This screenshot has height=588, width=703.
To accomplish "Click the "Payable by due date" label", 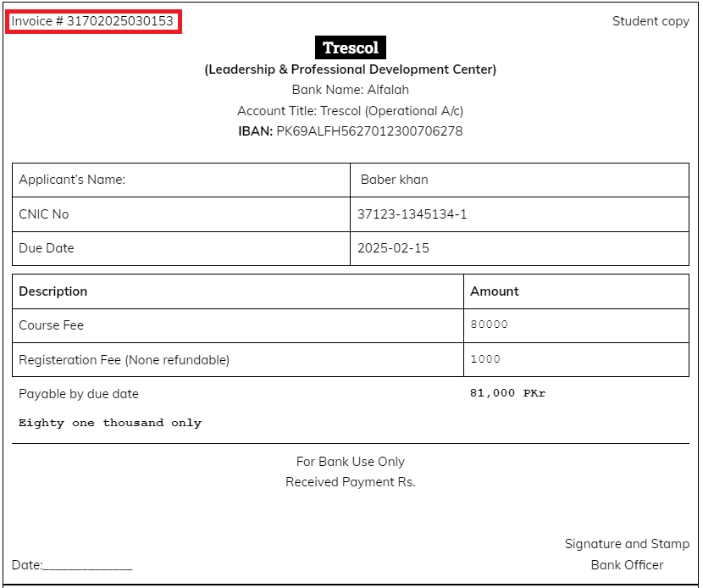I will [79, 394].
